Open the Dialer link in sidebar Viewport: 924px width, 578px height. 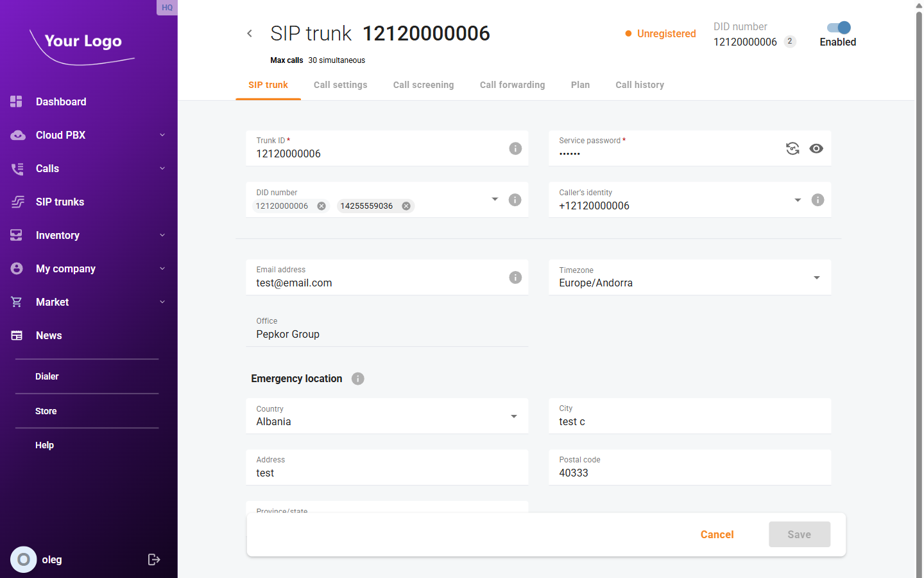47,376
